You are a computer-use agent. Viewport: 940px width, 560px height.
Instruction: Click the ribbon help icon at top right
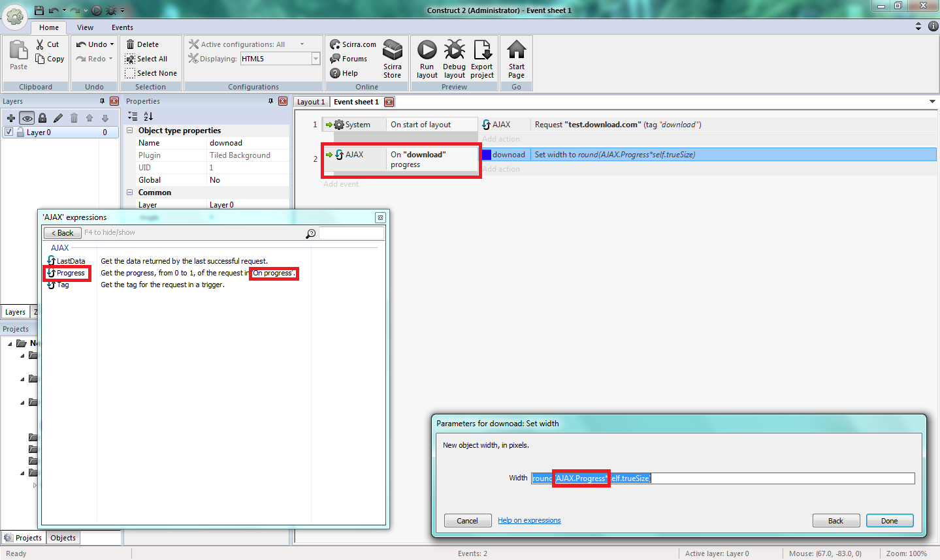pyautogui.click(x=933, y=26)
